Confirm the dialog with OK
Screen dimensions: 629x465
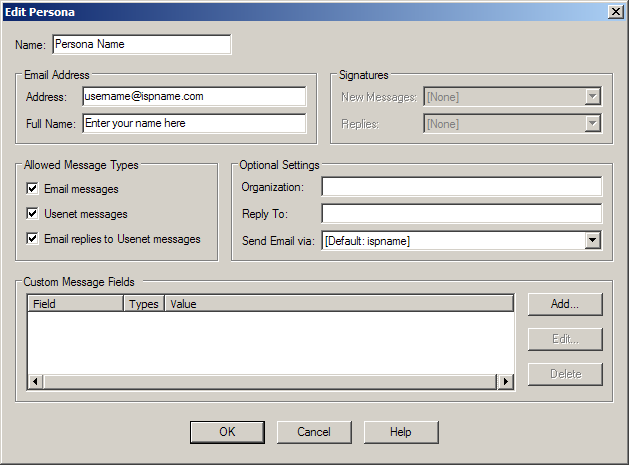(227, 432)
